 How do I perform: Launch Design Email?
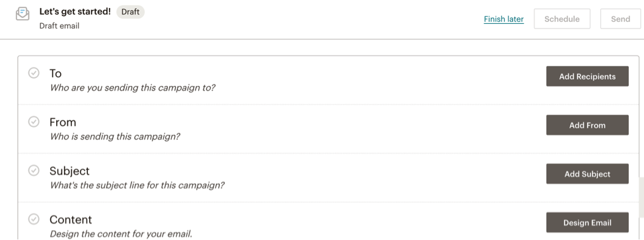[x=587, y=223]
